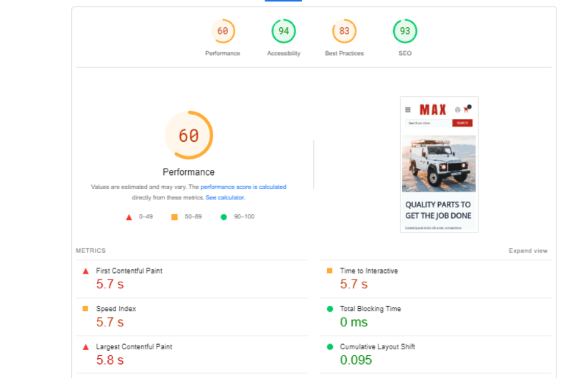Click orange square beside Speed Index
The width and height of the screenshot is (588, 378).
85,309
